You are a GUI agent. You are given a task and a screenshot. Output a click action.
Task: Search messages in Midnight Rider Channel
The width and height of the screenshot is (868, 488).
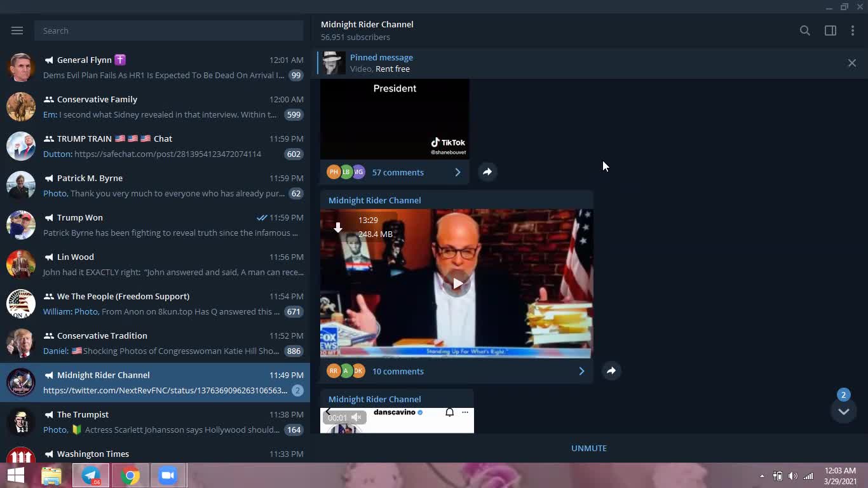[x=805, y=30]
